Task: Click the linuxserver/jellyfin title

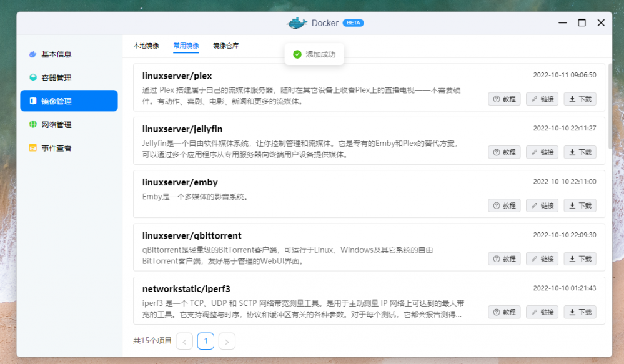Action: click(182, 129)
